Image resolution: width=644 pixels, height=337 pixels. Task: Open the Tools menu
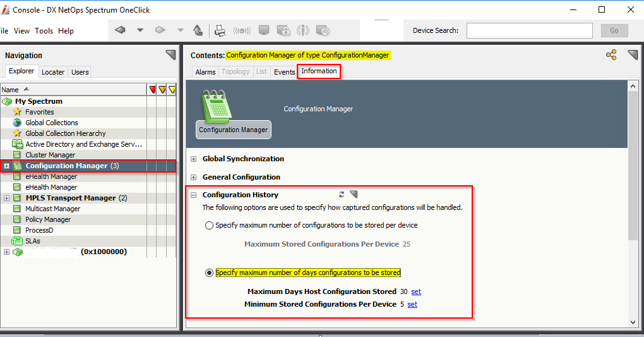coord(44,31)
